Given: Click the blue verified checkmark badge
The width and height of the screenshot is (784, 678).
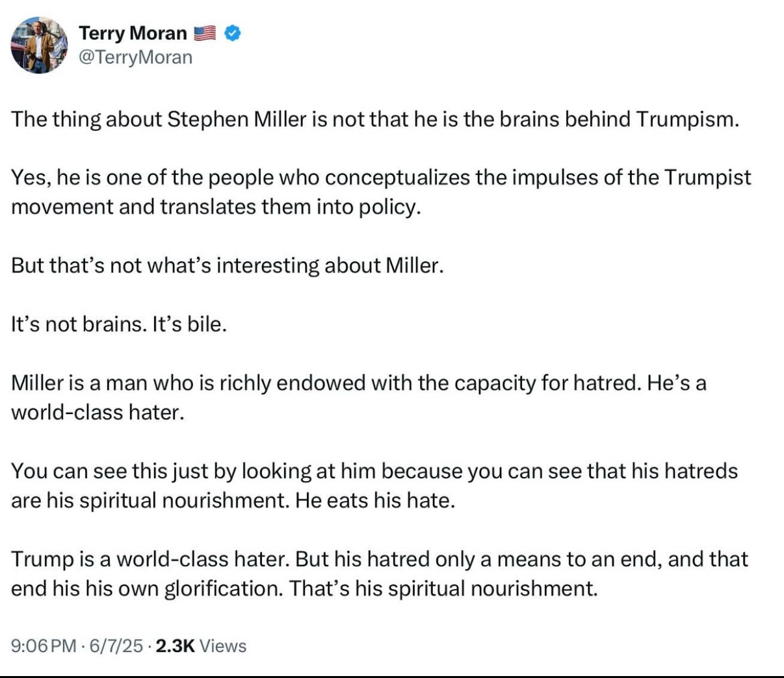Looking at the screenshot, I should click(232, 33).
